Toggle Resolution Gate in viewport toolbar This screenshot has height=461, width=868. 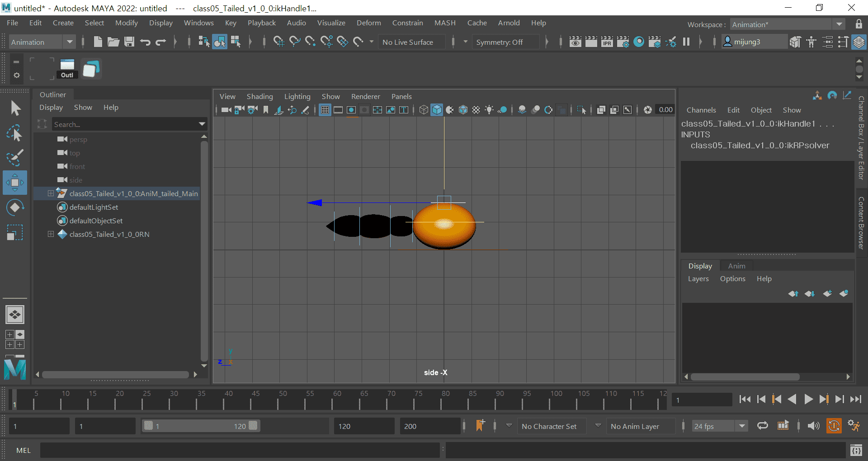(351, 110)
